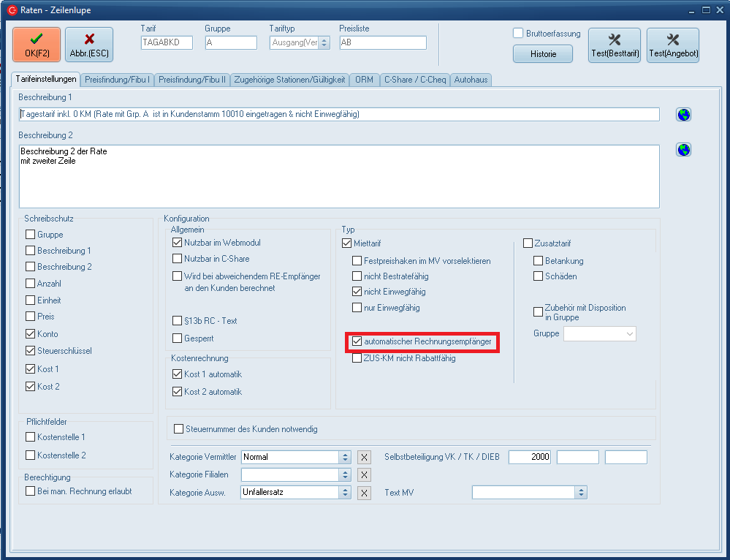
Task: Click globe icon next to Beschreibung 2
Action: coord(683,150)
